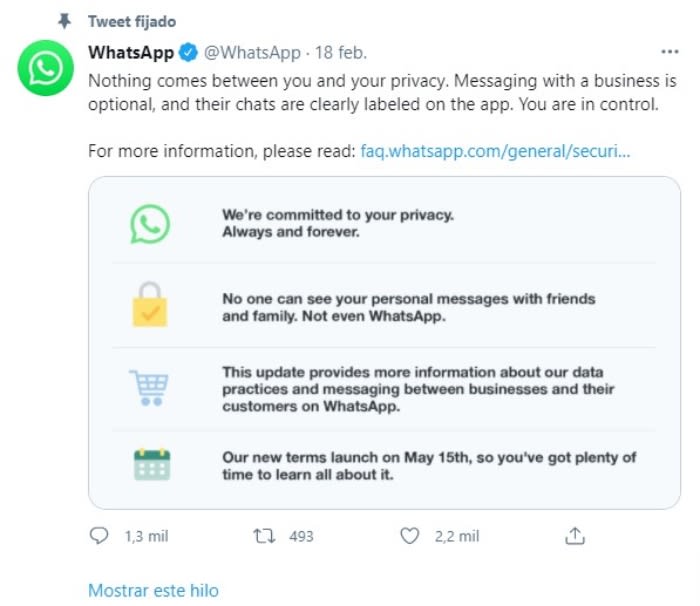Click 'Mostrar este hilo' link
The image size is (700, 606).
point(153,590)
